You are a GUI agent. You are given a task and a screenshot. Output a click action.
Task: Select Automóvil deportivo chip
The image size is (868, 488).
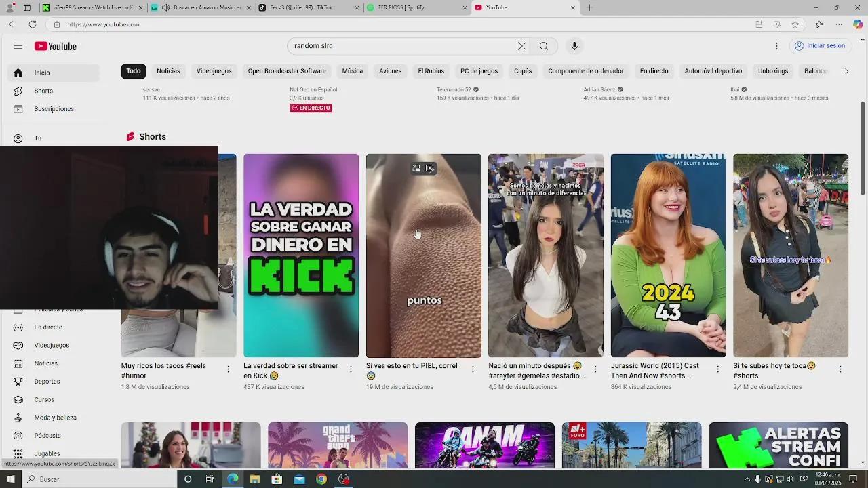coord(713,71)
